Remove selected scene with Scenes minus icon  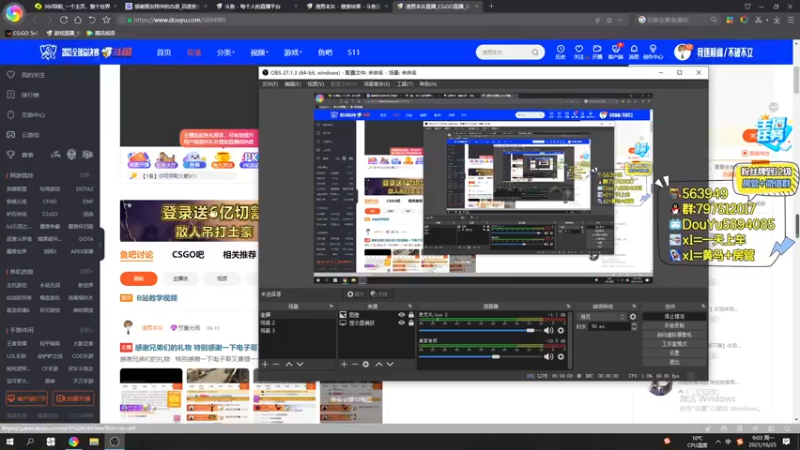click(x=276, y=364)
